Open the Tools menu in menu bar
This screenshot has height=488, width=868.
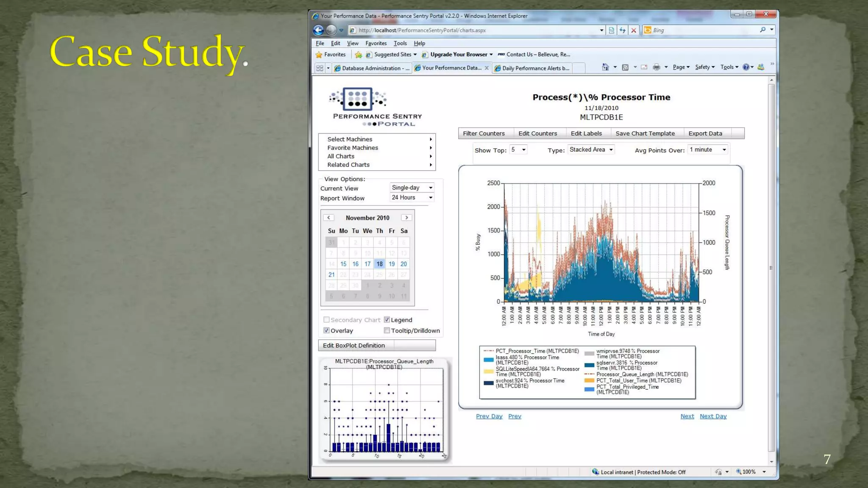(400, 43)
